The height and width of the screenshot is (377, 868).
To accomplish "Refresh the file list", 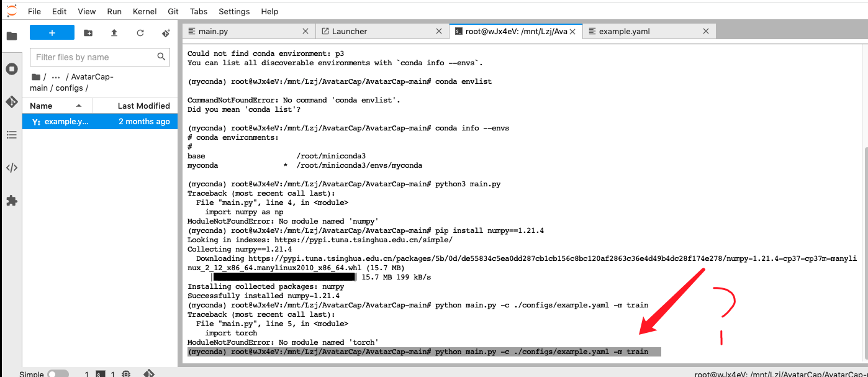I will (140, 33).
